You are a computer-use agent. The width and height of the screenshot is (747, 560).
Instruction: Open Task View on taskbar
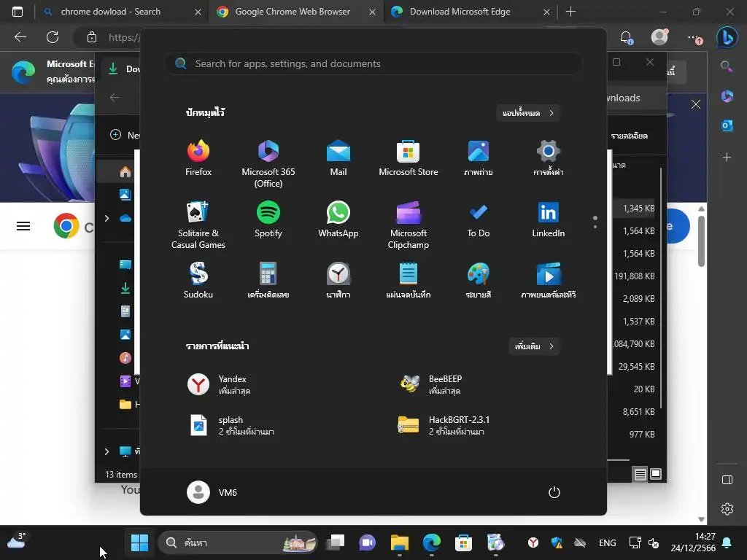click(x=336, y=542)
